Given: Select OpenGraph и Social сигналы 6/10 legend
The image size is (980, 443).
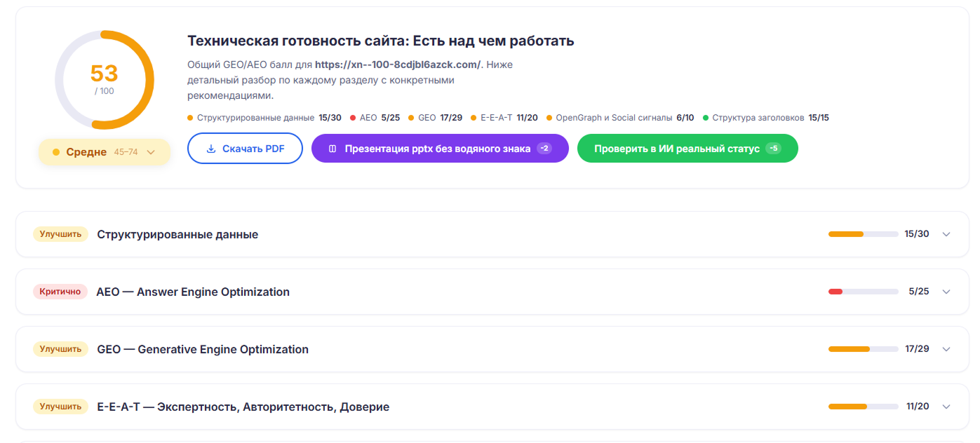Looking at the screenshot, I should coord(620,118).
